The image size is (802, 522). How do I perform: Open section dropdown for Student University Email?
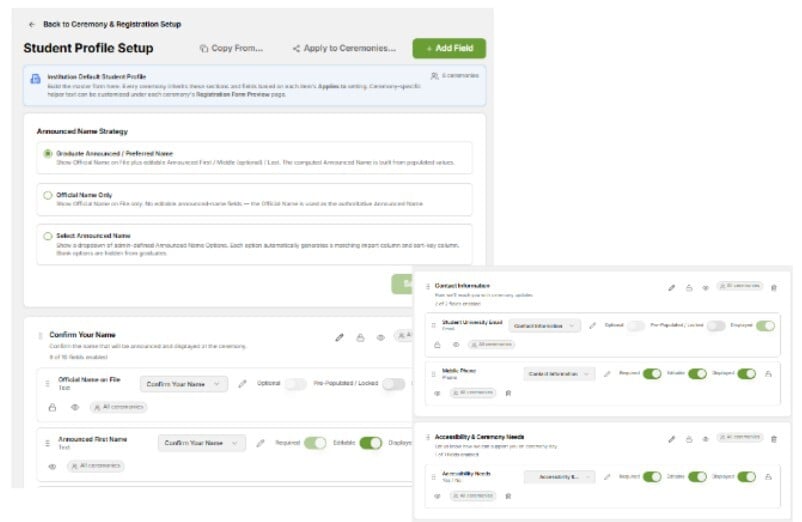544,326
